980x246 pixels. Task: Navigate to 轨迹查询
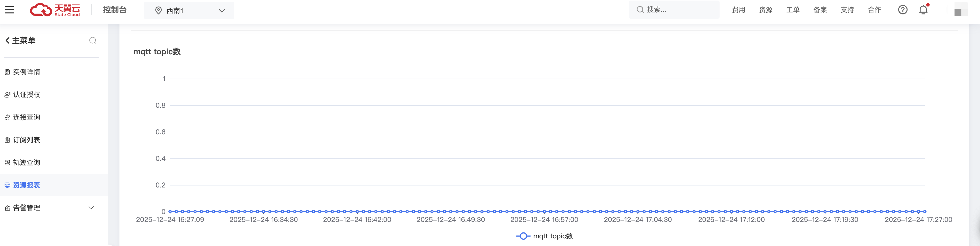tap(26, 163)
